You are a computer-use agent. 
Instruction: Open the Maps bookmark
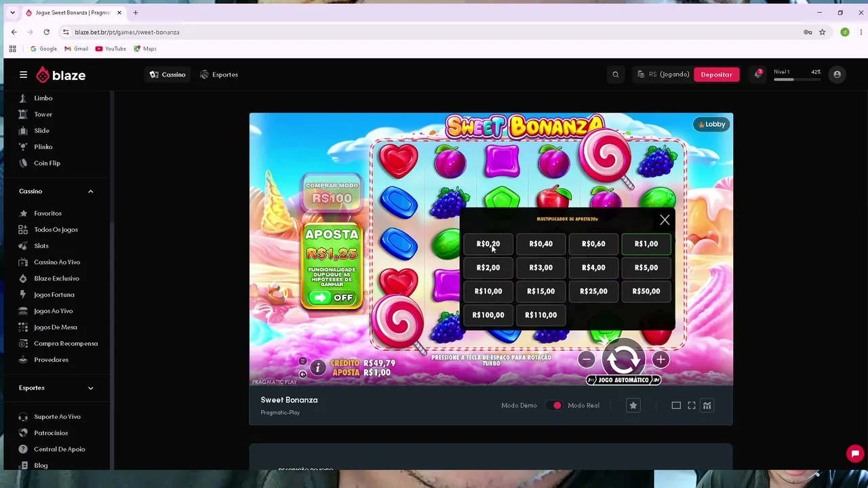coord(145,49)
